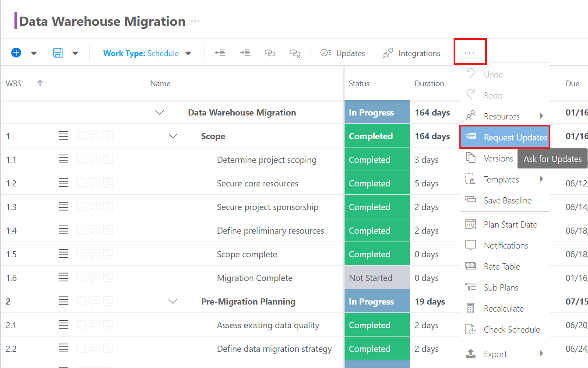
Task: Select Request Updates from the menu
Action: point(504,137)
